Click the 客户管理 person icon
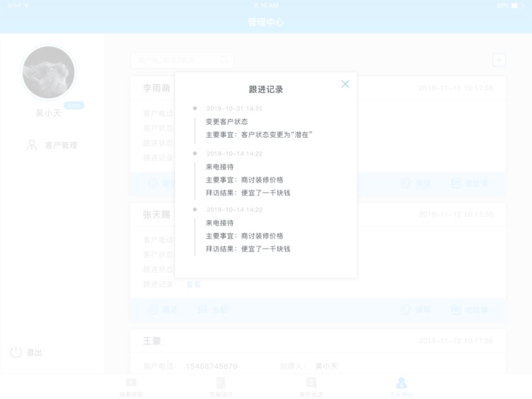532x399 pixels. [31, 145]
